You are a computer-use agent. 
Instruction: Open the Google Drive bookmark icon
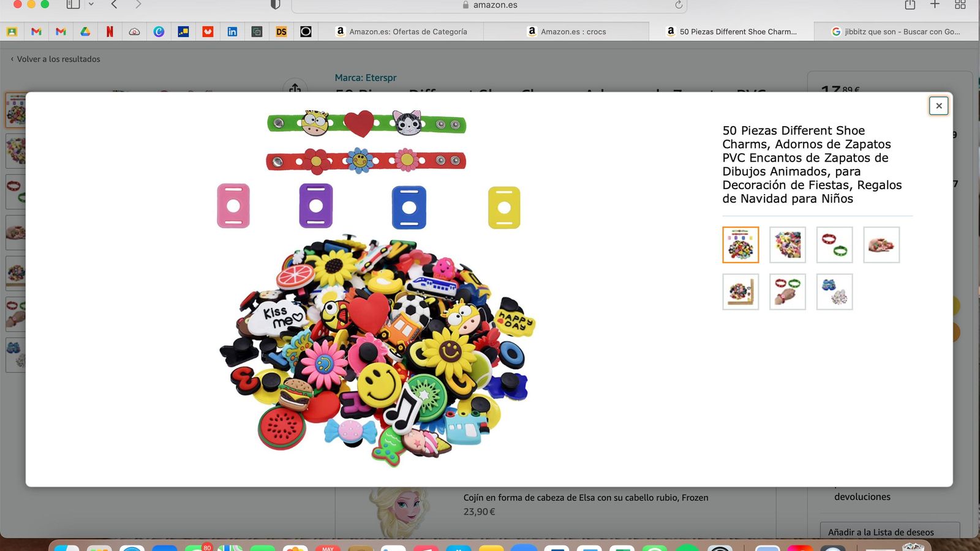point(85,31)
